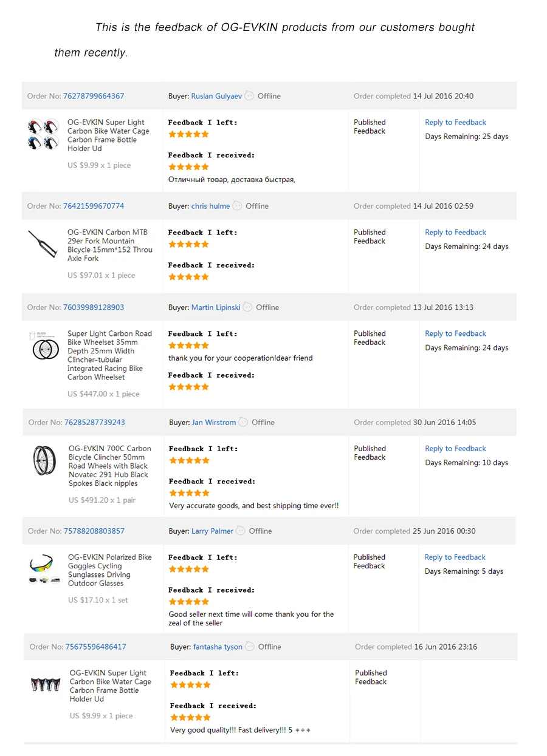
Task: Open 35mm carbon wheelset thumbnail
Action: (x=44, y=345)
